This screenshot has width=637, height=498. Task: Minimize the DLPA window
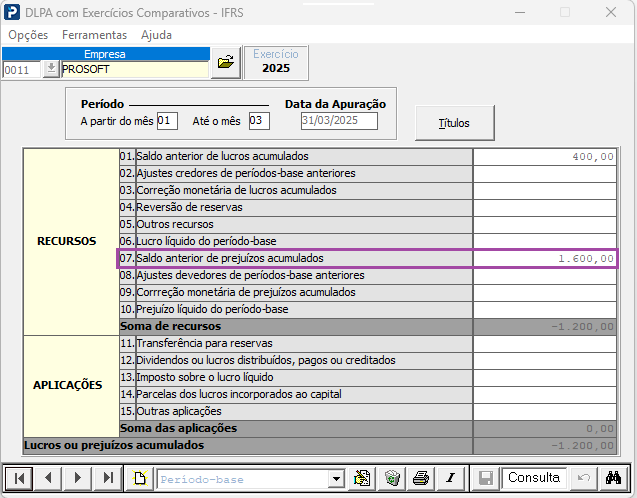520,12
